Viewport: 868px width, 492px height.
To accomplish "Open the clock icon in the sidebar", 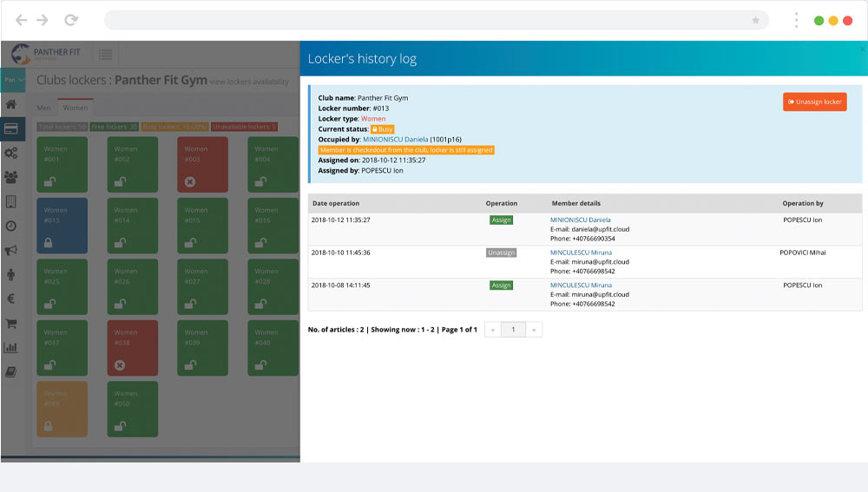I will click(11, 226).
